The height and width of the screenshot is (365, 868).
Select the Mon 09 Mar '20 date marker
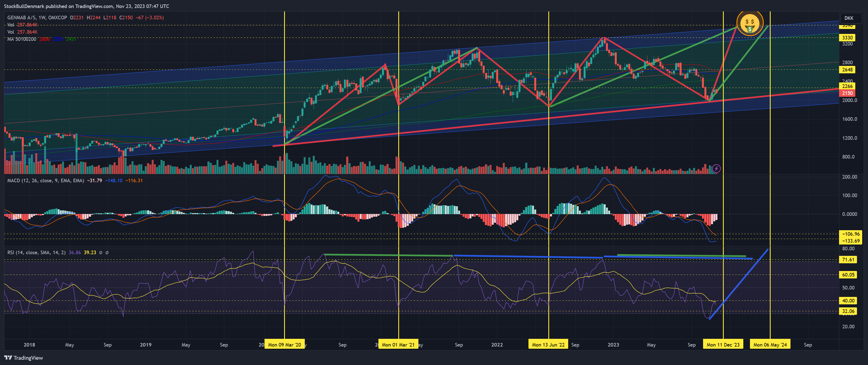point(284,344)
